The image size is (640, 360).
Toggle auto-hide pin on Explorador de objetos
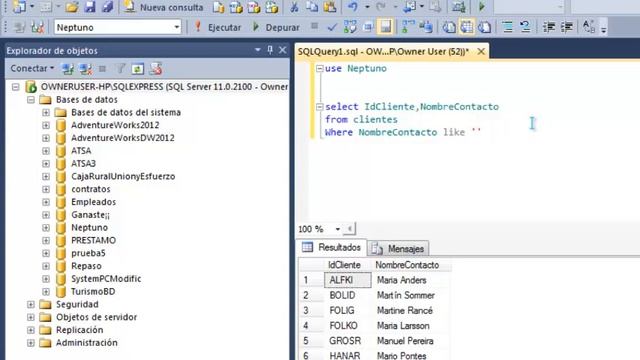click(x=270, y=50)
